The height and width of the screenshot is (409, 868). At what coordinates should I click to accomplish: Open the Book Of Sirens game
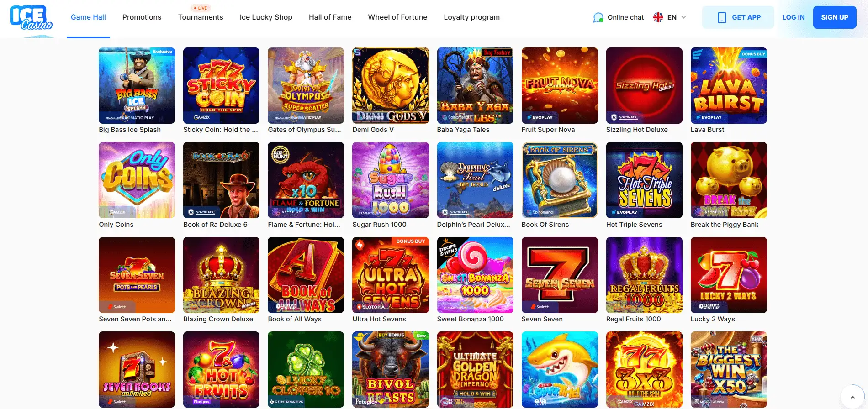tap(560, 180)
